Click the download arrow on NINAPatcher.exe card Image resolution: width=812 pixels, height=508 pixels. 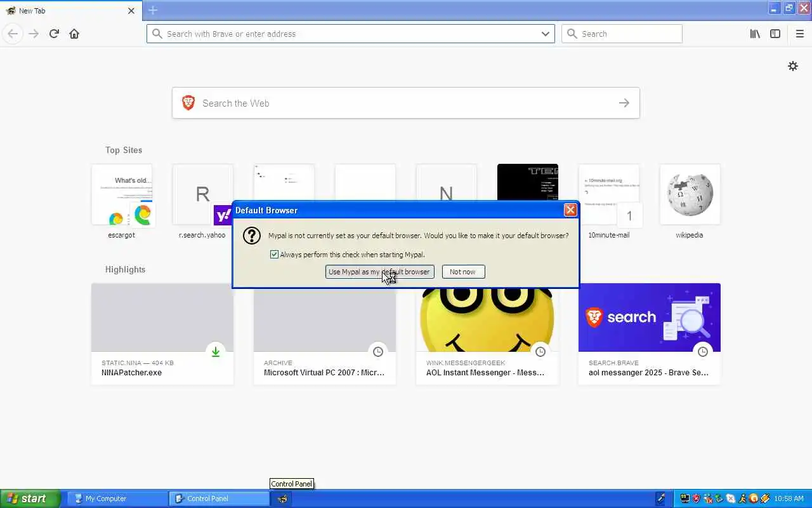point(216,351)
